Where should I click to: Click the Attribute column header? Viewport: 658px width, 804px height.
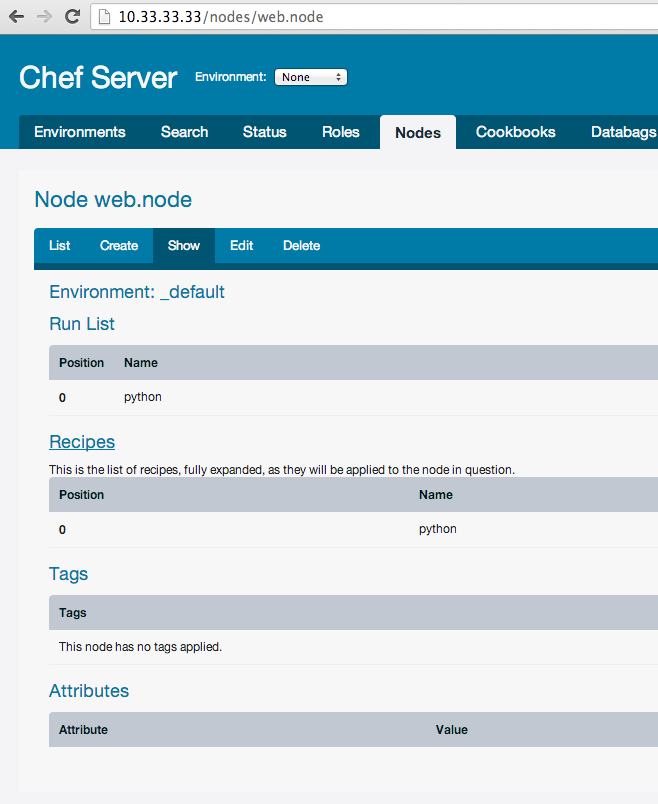coord(83,730)
